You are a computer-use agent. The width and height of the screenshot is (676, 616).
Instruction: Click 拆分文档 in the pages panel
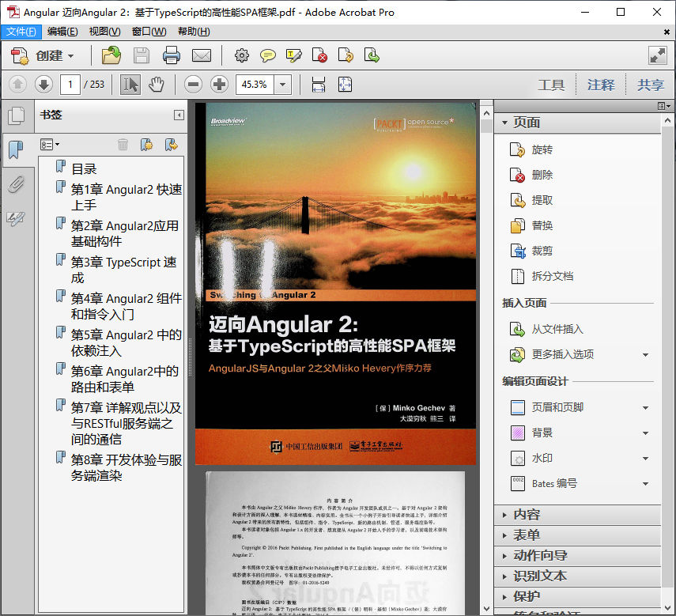pyautogui.click(x=542, y=276)
